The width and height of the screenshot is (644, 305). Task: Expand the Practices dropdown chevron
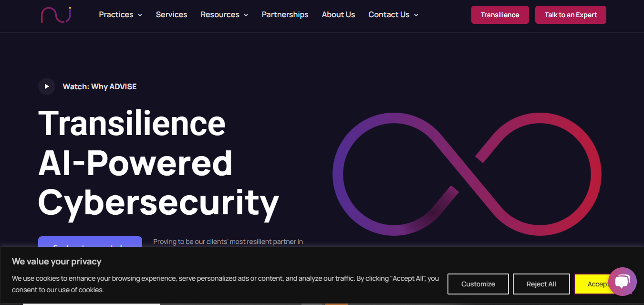(x=140, y=15)
